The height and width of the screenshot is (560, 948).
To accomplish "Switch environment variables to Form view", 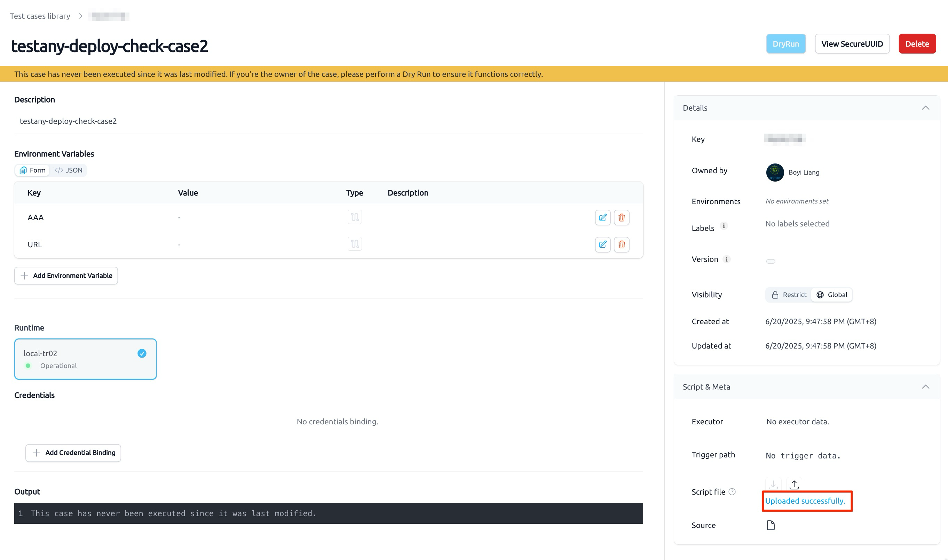I will tap(32, 170).
